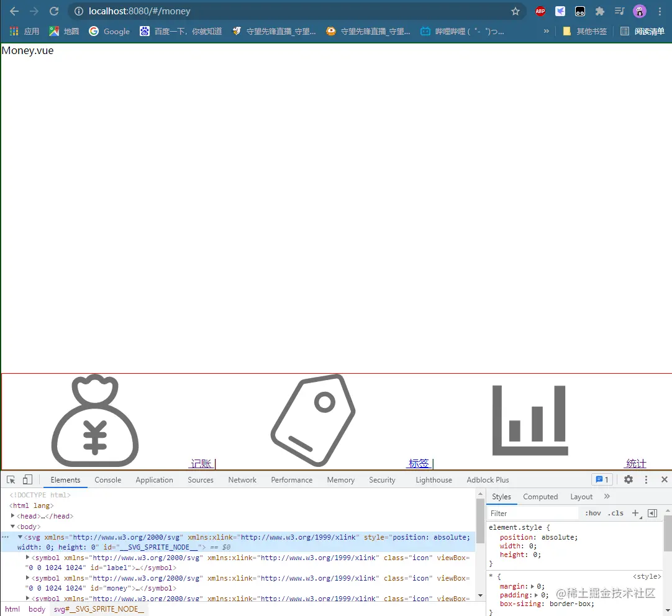
Task: Click the body breadcrumb
Action: (x=37, y=609)
